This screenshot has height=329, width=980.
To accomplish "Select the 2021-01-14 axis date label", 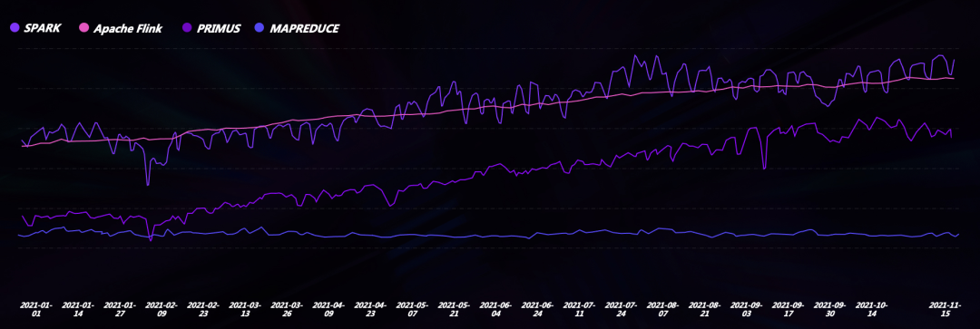I will (x=78, y=310).
